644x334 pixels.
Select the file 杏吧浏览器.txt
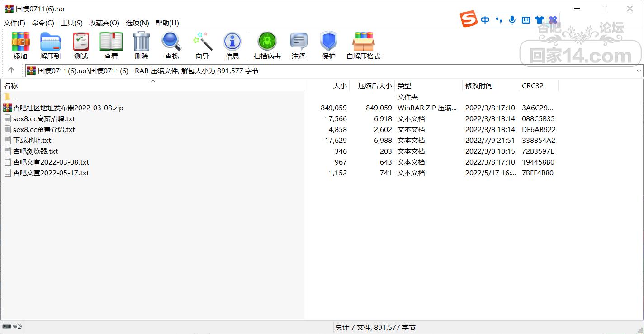35,151
